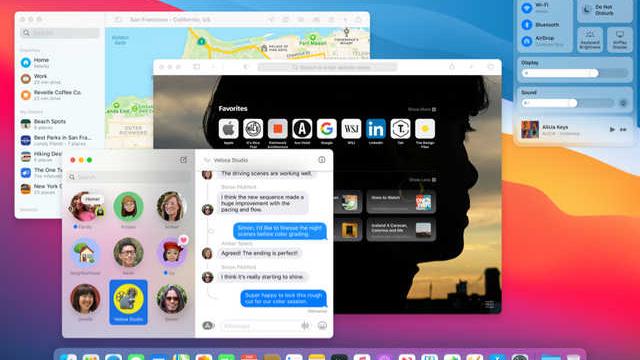Open Keyboard Brightness control
The height and width of the screenshot is (360, 640).
coord(590,40)
